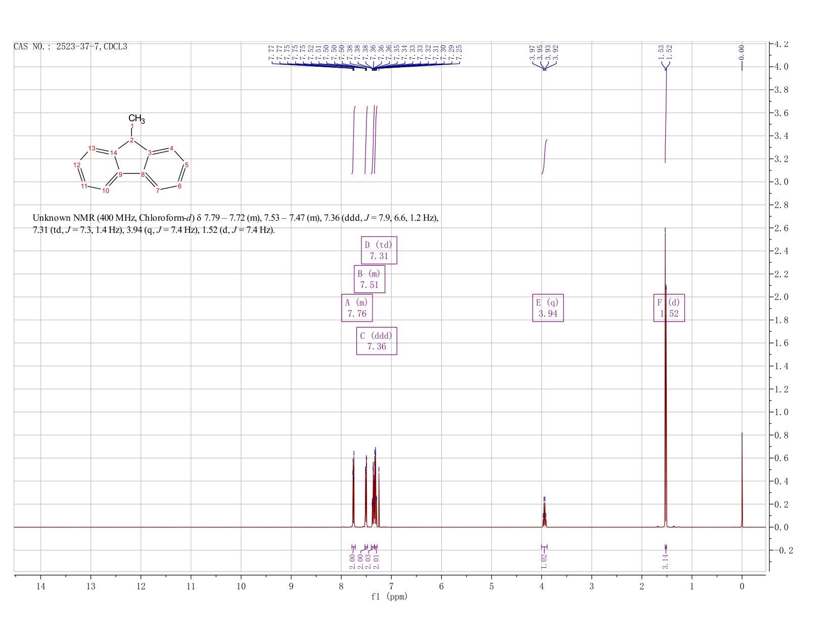The height and width of the screenshot is (644, 834).
Task: Click the 1.02 integral value under the quartet
Action: click(x=544, y=561)
